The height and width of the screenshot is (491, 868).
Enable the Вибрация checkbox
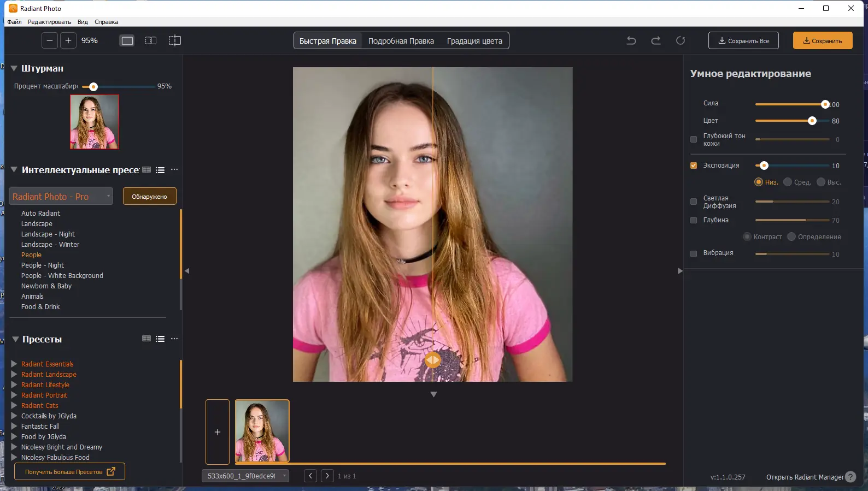pos(694,254)
